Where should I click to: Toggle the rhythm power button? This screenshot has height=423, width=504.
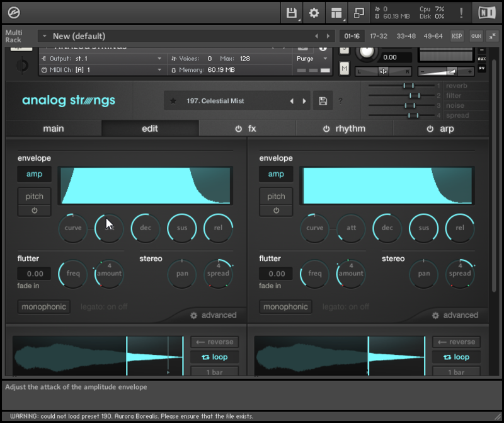pyautogui.click(x=326, y=129)
